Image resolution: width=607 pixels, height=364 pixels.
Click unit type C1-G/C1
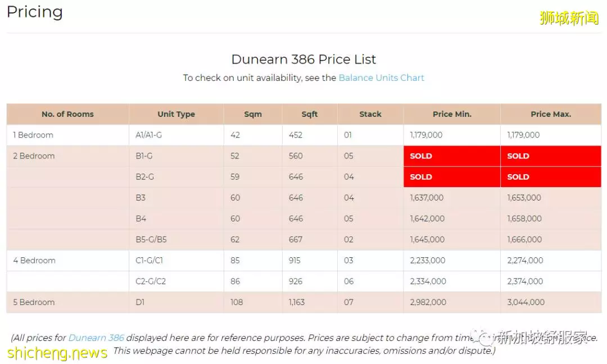tap(149, 260)
